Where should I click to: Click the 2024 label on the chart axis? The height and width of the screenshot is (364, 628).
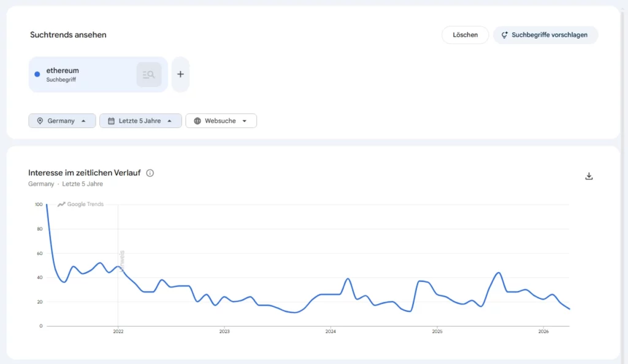(x=331, y=332)
